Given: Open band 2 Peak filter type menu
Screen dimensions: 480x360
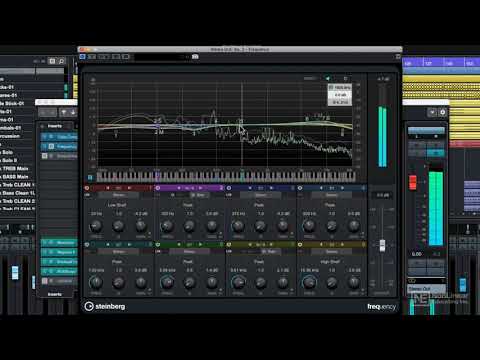Looking at the screenshot, I should [188, 205].
